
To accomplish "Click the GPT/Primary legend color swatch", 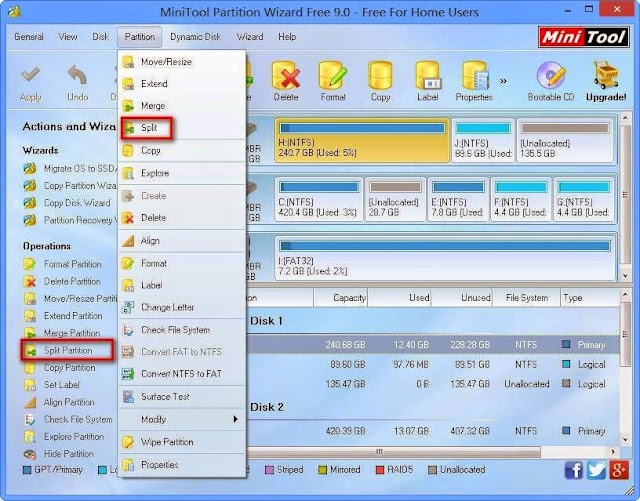I will (x=27, y=470).
